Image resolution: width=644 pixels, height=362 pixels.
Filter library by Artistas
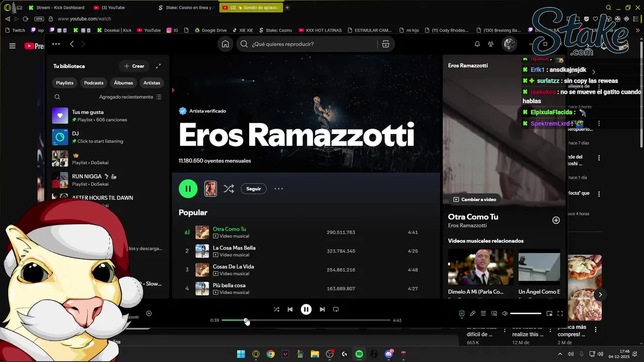(151, 83)
